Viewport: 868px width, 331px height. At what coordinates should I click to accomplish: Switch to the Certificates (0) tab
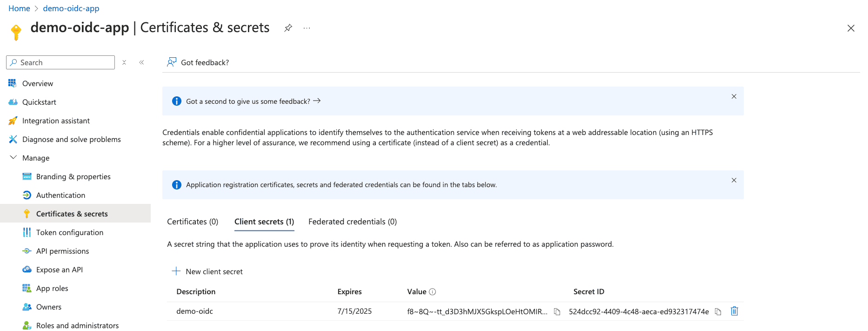[193, 222]
